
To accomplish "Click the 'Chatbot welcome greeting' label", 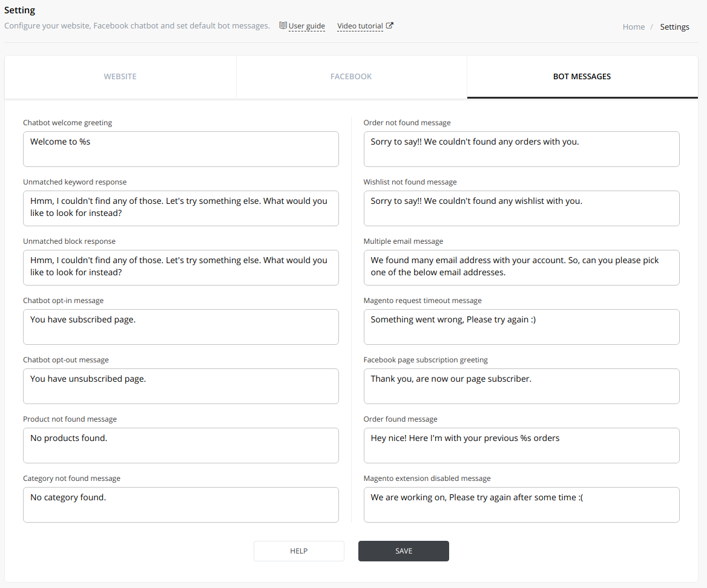I will tap(68, 123).
